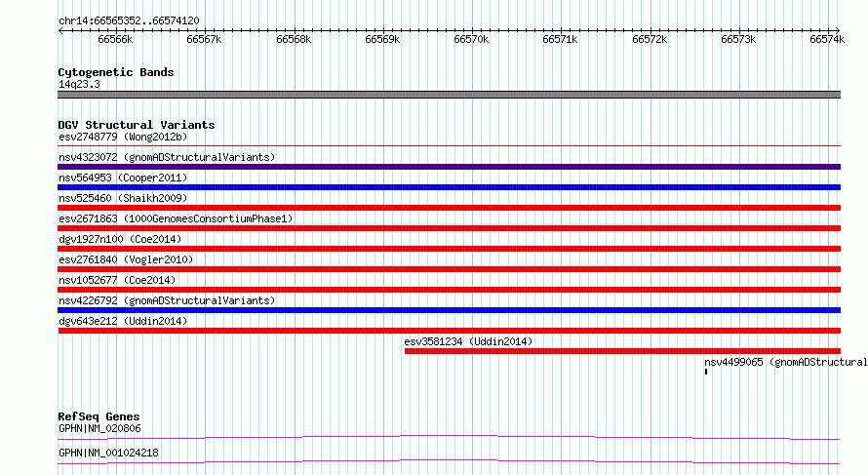Click the red nsv1052677 variant bar
The width and height of the screenshot is (868, 475).
(x=449, y=290)
